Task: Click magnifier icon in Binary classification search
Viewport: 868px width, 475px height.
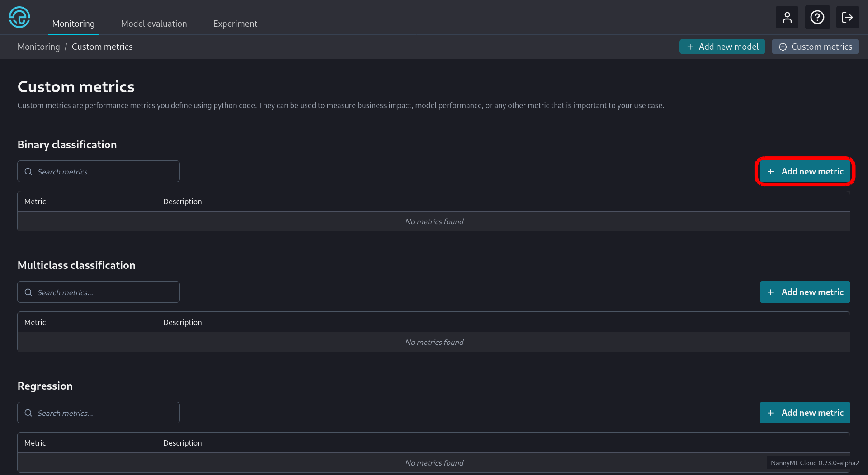Action: tap(28, 172)
